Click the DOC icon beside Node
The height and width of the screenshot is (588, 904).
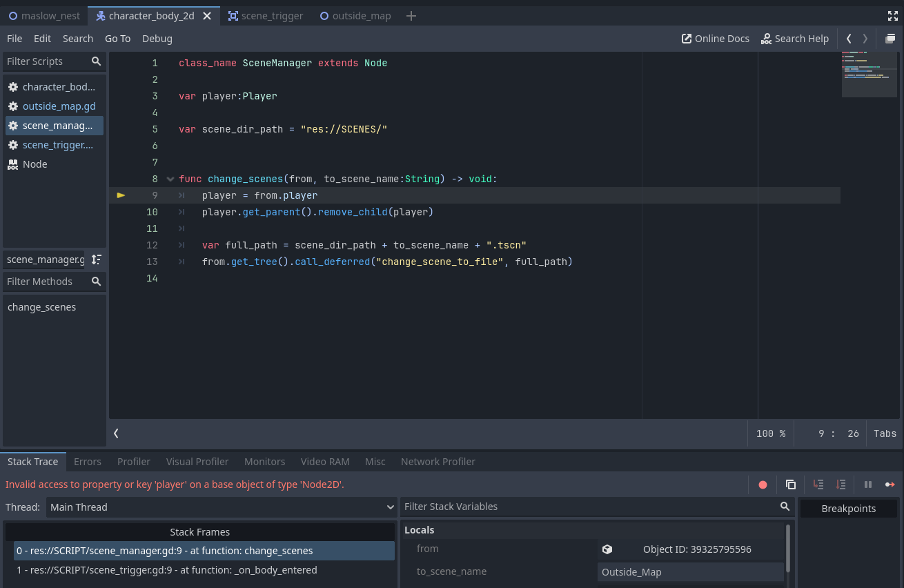pos(13,164)
